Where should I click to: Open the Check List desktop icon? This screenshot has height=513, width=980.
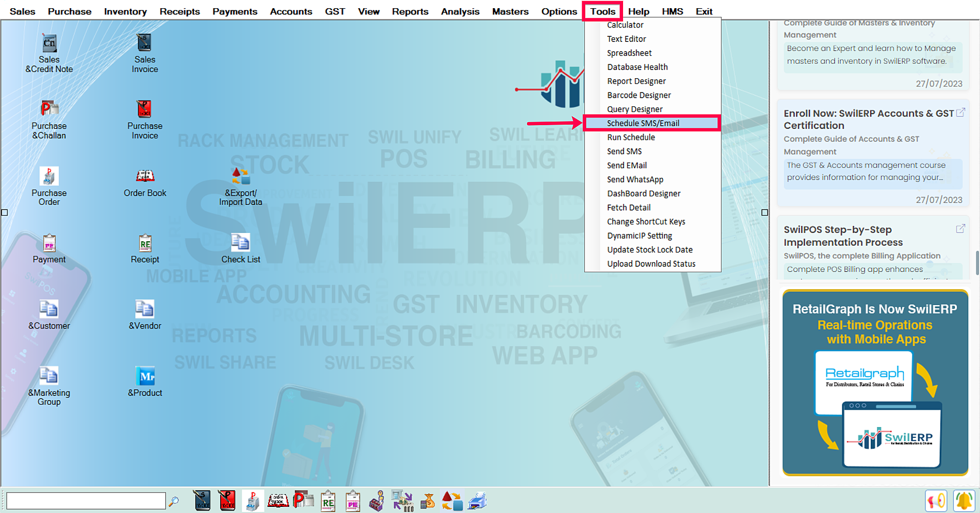pos(241,249)
